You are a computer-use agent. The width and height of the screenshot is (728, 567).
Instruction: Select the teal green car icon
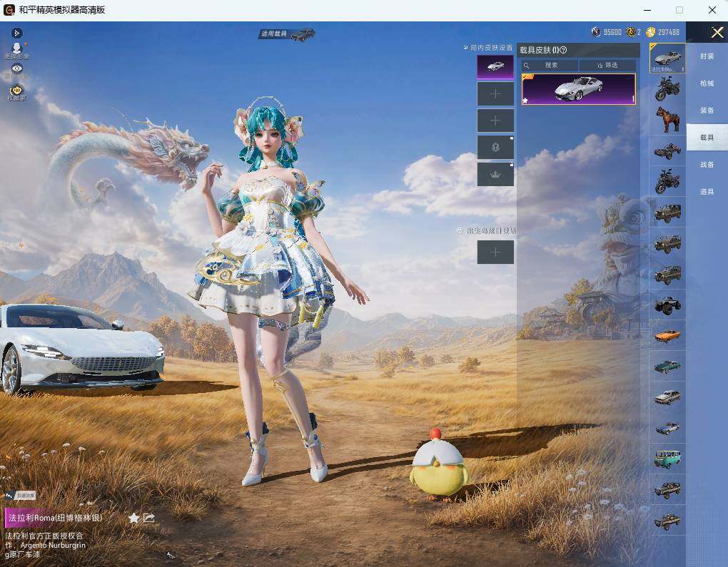(667, 367)
